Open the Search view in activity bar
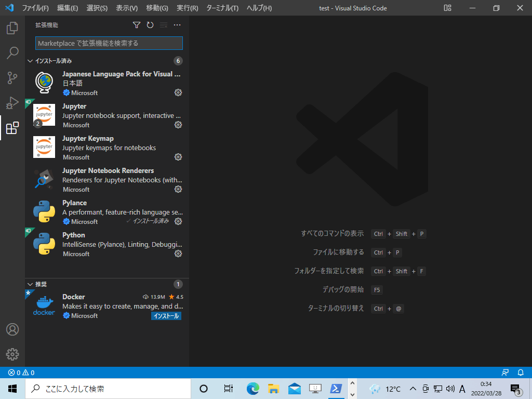 click(x=12, y=53)
